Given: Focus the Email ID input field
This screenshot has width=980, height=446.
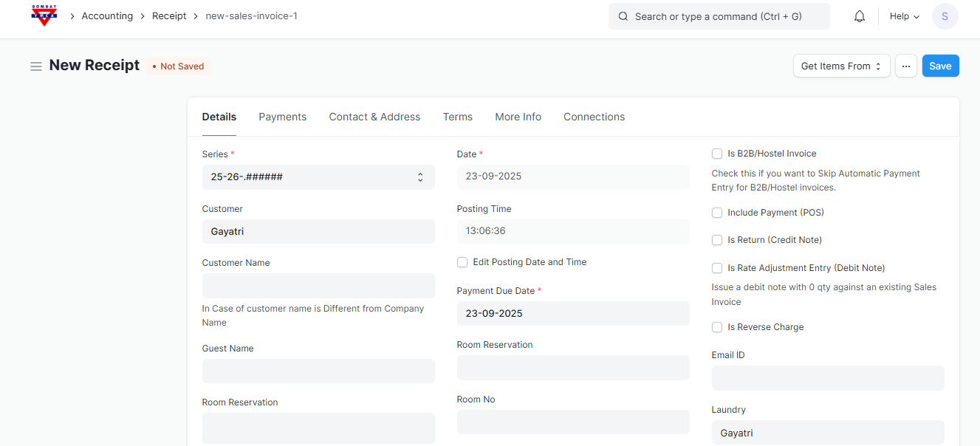Looking at the screenshot, I should [x=827, y=378].
